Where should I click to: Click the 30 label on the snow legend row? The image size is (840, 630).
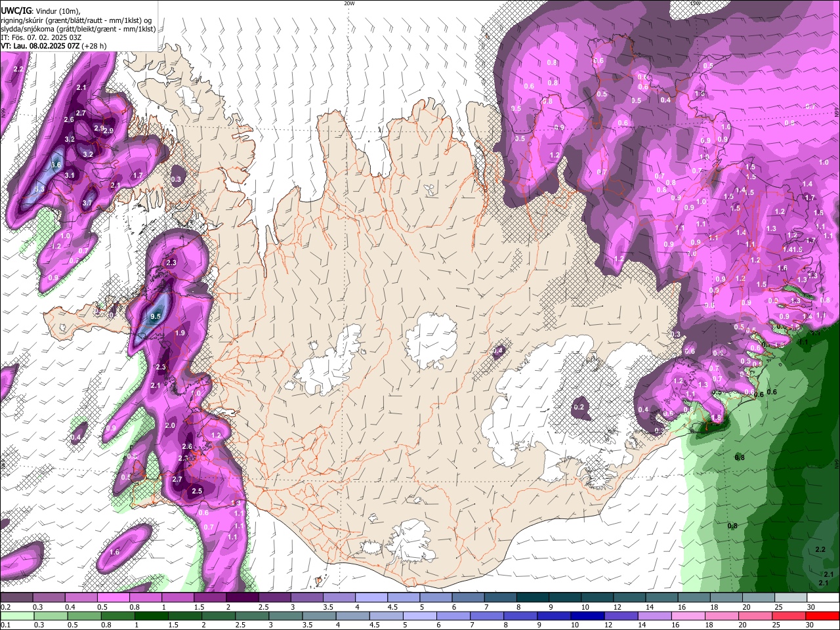811,608
